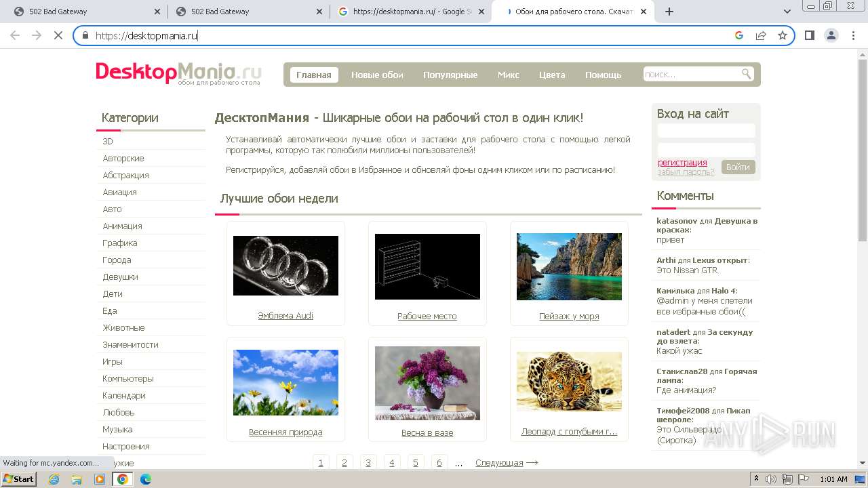Click the DesktopMania.ru logo

tap(178, 73)
